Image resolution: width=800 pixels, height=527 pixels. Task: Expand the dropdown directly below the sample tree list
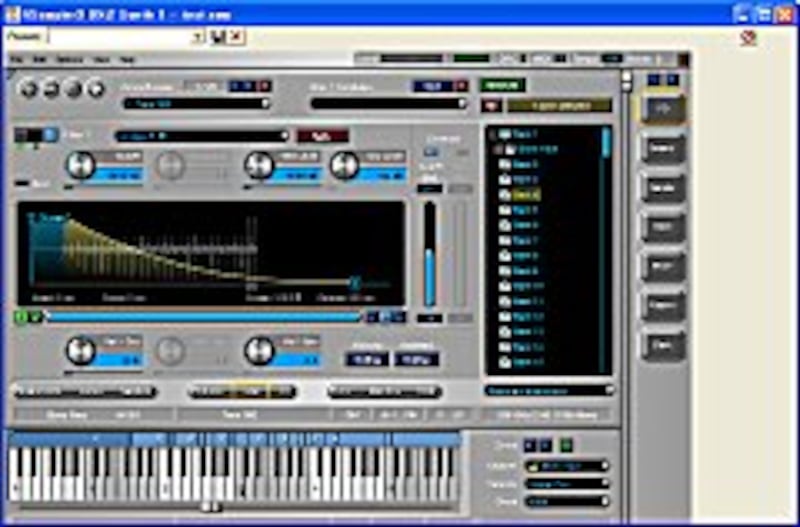click(549, 390)
